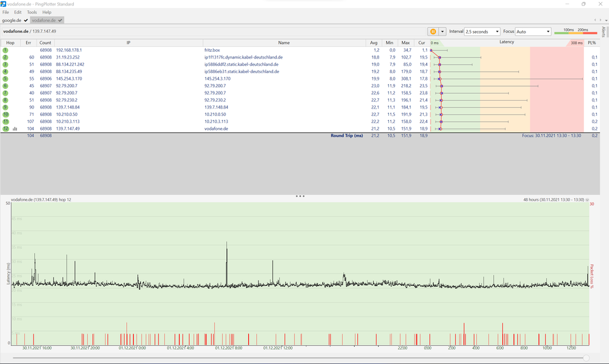
Task: Select IP 92.79.230.2 in hop 8
Action: (x=66, y=100)
